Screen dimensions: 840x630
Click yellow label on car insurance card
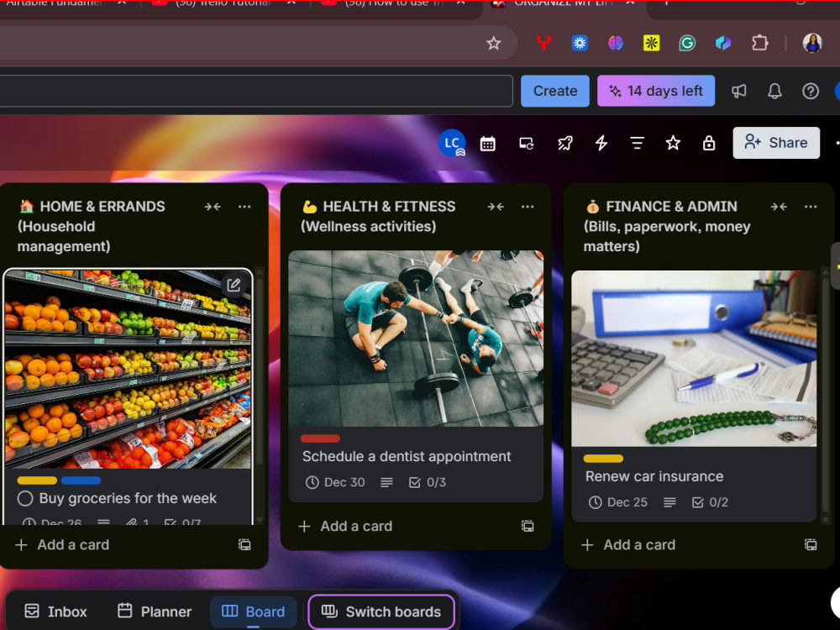click(x=603, y=459)
